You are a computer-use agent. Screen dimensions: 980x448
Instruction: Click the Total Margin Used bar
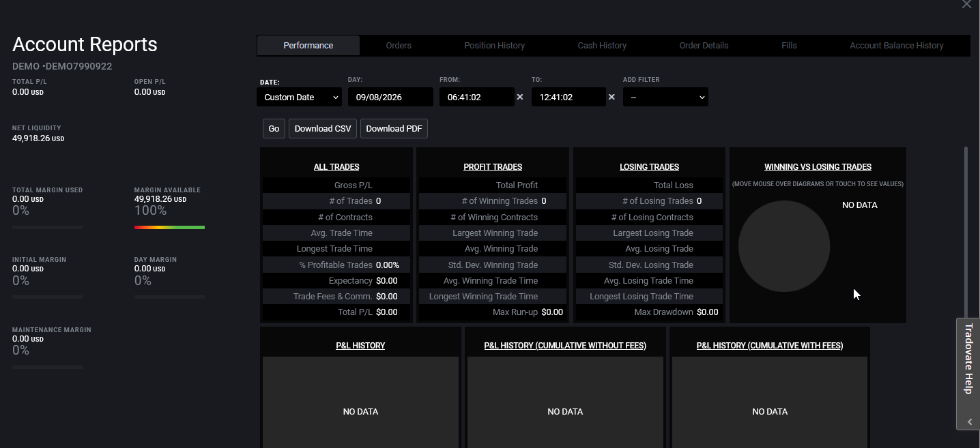tap(47, 227)
